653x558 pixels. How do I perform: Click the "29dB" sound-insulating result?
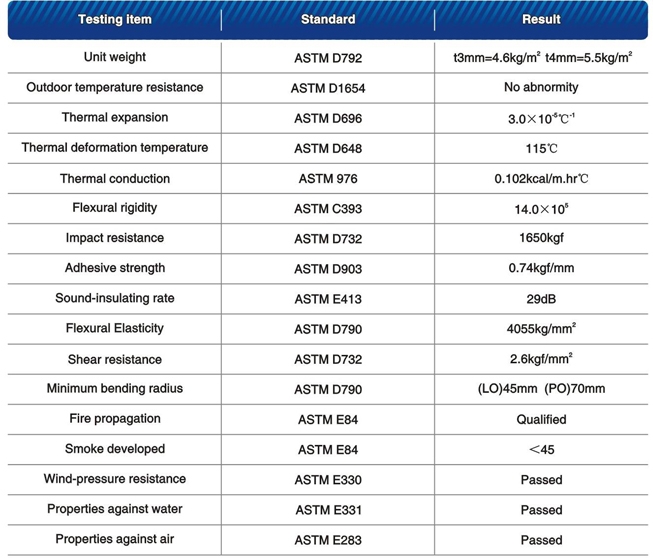[541, 299]
